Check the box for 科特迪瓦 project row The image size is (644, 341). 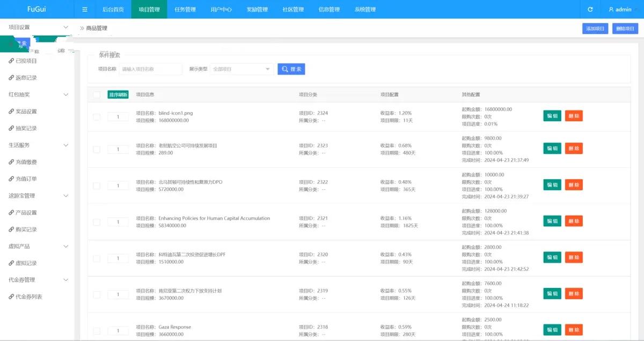pyautogui.click(x=97, y=258)
